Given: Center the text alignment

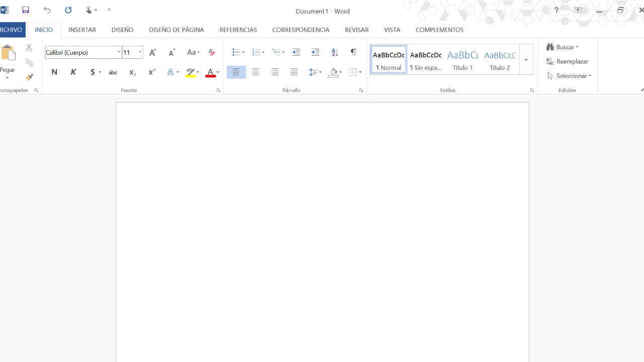Looking at the screenshot, I should (x=256, y=72).
